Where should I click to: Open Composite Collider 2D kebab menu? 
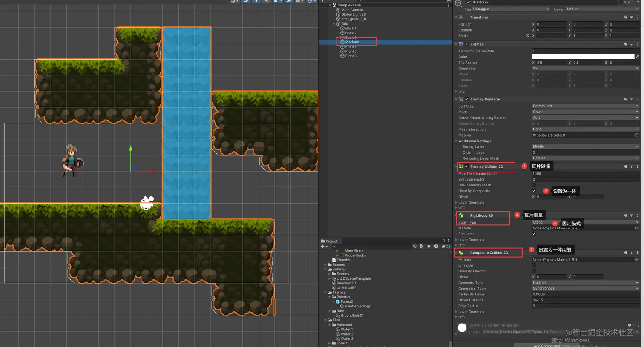(x=637, y=252)
